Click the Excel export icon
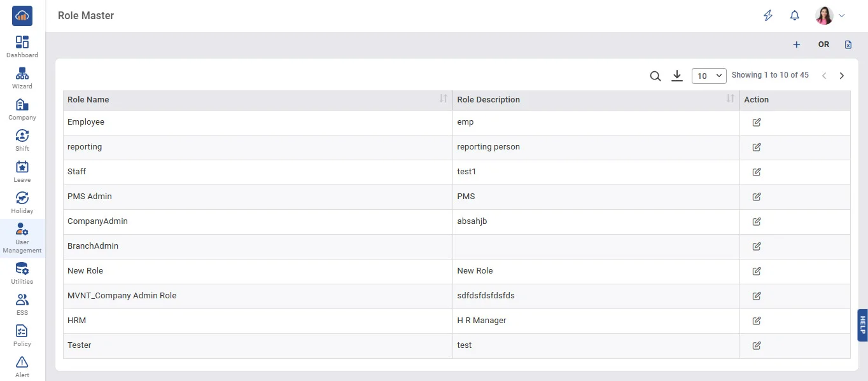Image resolution: width=868 pixels, height=381 pixels. [848, 45]
